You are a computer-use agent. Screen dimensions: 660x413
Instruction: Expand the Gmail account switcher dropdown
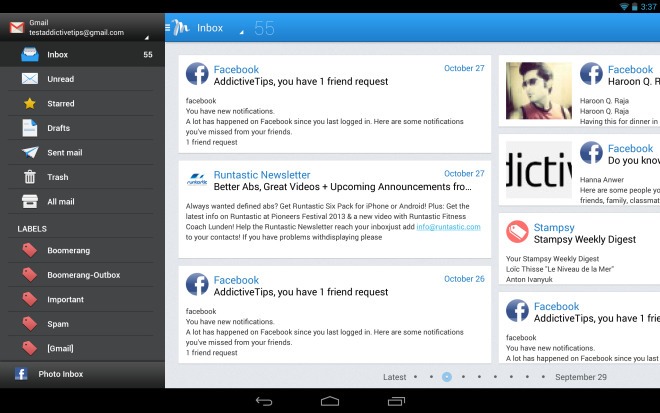148,37
